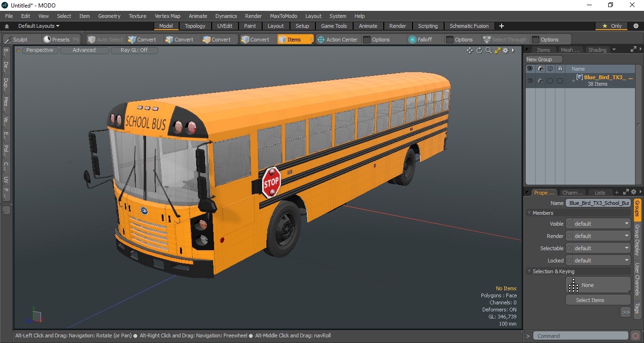Click the selection keying None hierarchy button
Image resolution: width=644 pixels, height=343 pixels.
click(x=598, y=285)
